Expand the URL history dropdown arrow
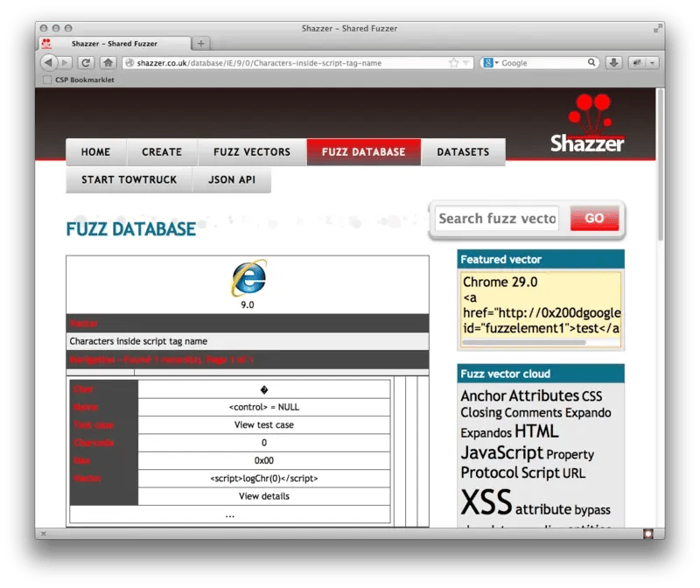Screen dimensions: 700x588 465,63
